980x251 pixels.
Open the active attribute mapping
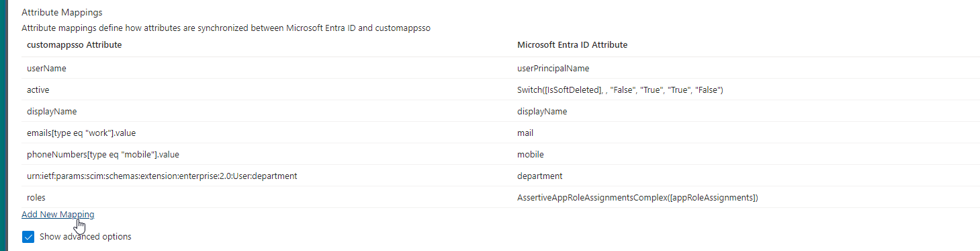[x=38, y=90]
